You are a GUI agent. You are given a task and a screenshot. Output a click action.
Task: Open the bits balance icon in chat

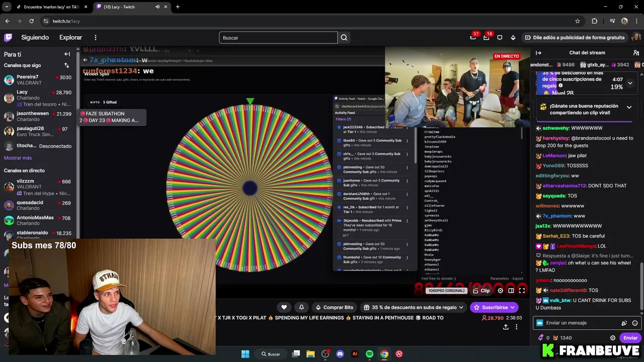(542, 338)
